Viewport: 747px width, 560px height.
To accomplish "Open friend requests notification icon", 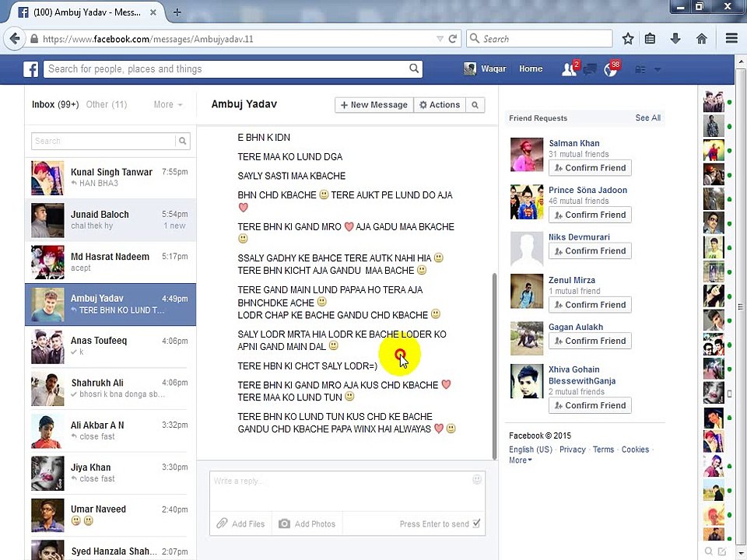I will click(x=569, y=69).
